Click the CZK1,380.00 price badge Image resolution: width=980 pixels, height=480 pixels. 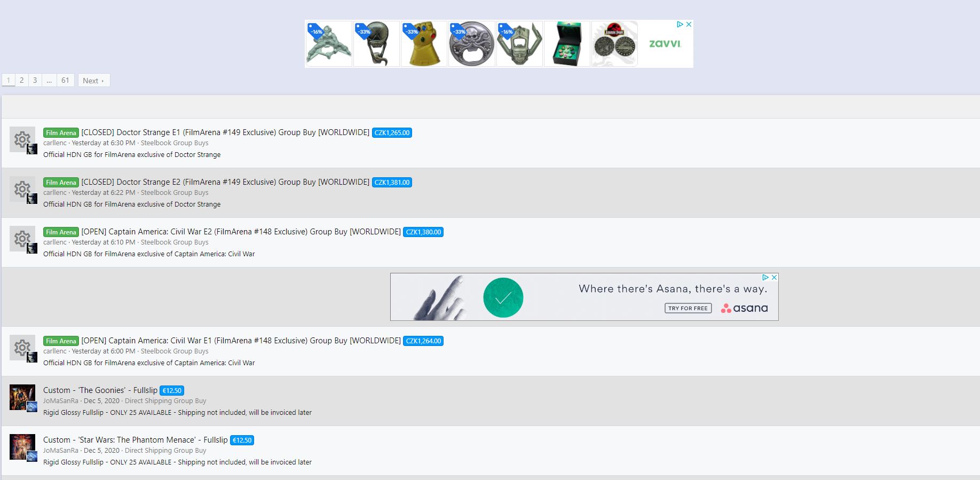(423, 232)
